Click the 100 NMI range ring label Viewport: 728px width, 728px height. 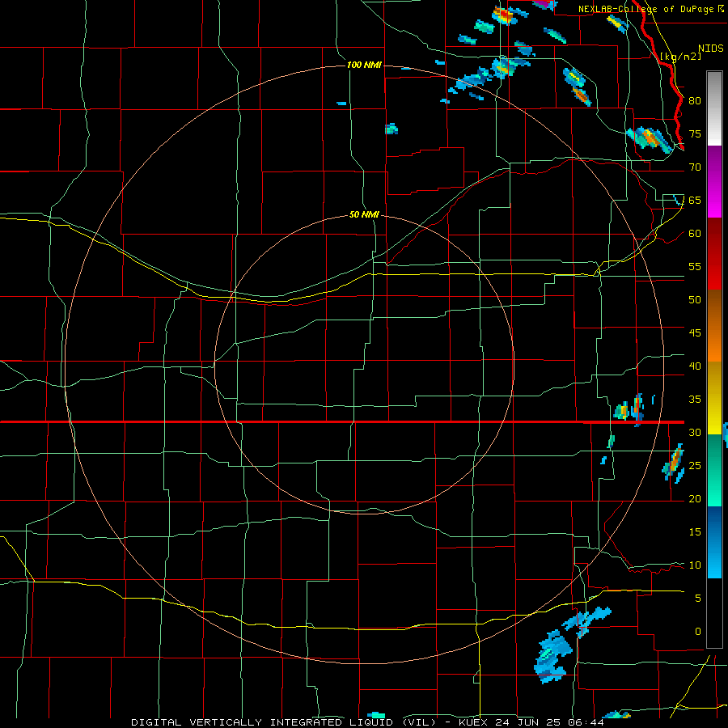pos(365,65)
